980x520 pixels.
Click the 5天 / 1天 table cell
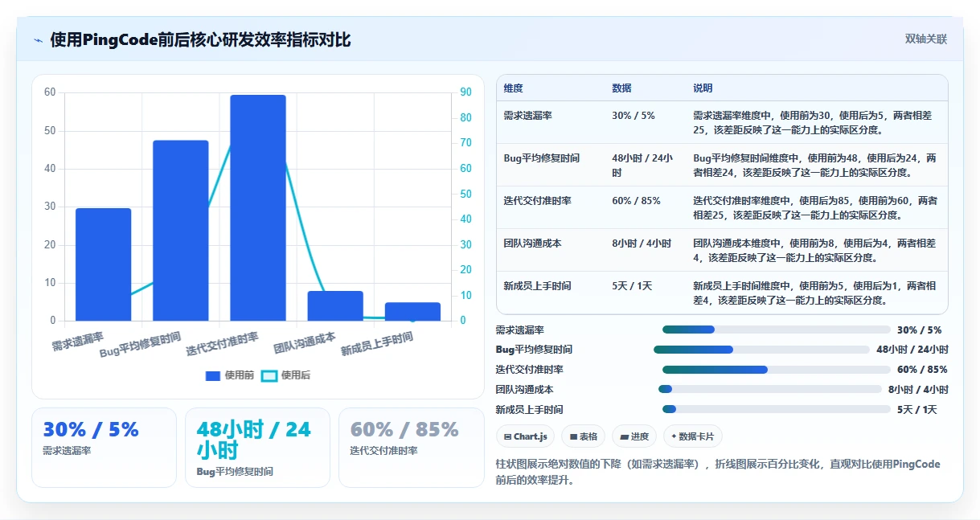pyautogui.click(x=632, y=285)
